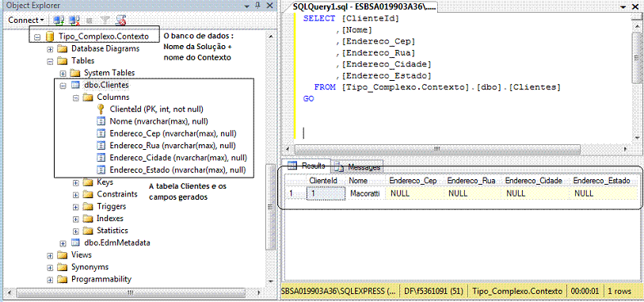
Task: Switch to the Results tab
Action: (308, 166)
